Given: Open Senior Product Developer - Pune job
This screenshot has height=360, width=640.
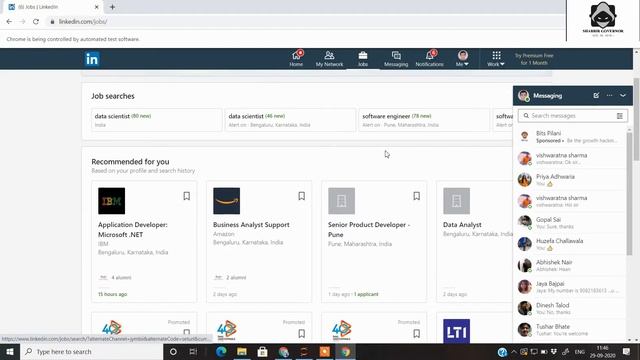Looking at the screenshot, I should click(x=369, y=229).
